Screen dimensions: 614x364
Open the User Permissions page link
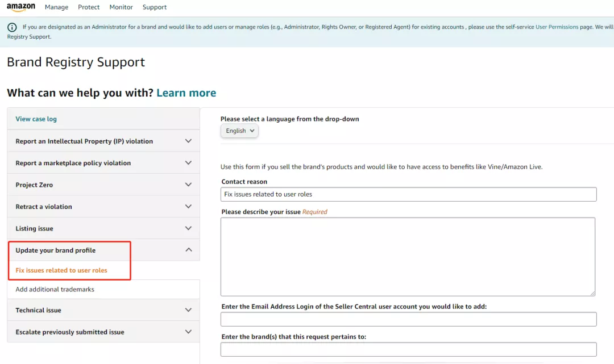pyautogui.click(x=557, y=27)
